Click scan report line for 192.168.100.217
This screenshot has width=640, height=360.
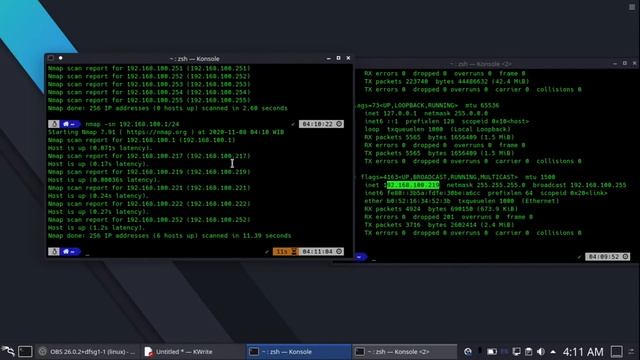pos(149,156)
